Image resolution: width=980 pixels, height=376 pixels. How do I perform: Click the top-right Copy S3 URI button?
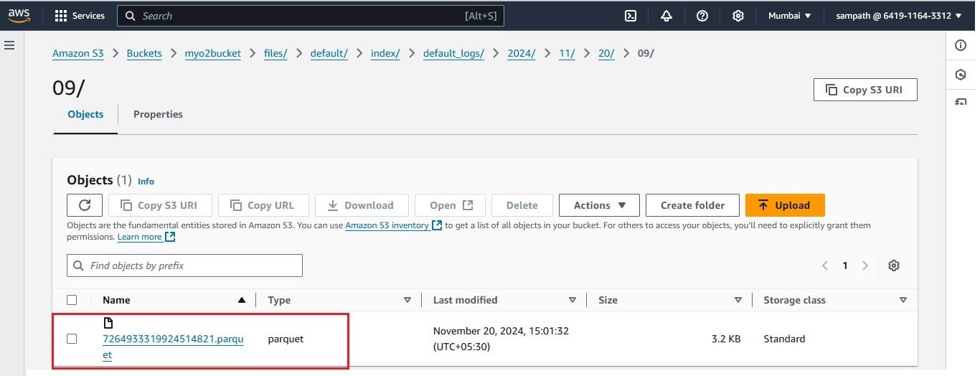point(865,90)
